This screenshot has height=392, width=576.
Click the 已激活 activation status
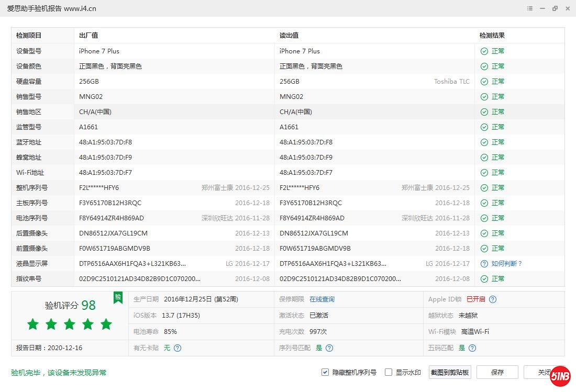pos(319,316)
